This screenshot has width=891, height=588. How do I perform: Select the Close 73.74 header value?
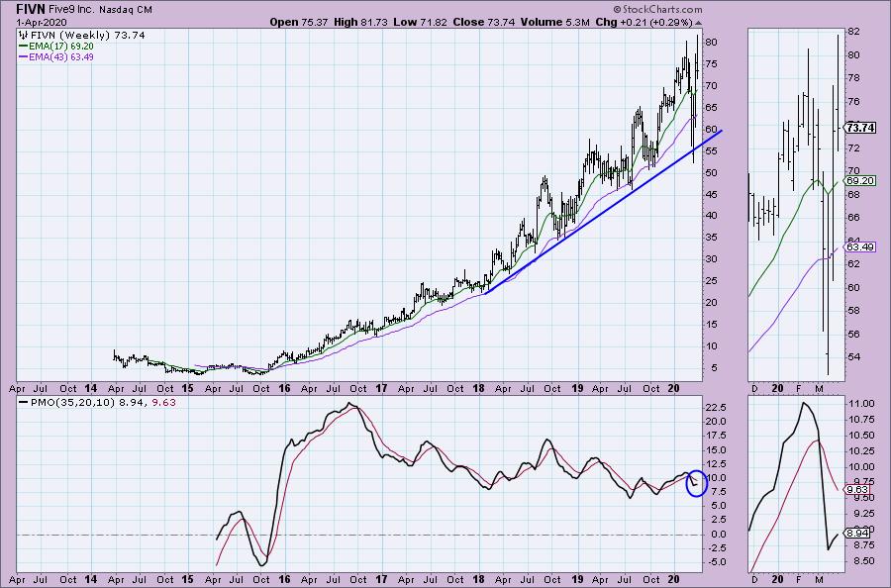pyautogui.click(x=483, y=22)
